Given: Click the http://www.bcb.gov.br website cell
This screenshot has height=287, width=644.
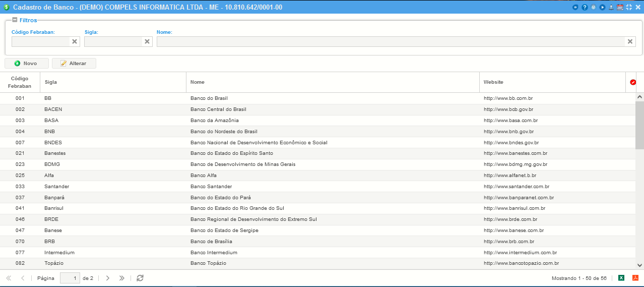Looking at the screenshot, I should click(552, 109).
